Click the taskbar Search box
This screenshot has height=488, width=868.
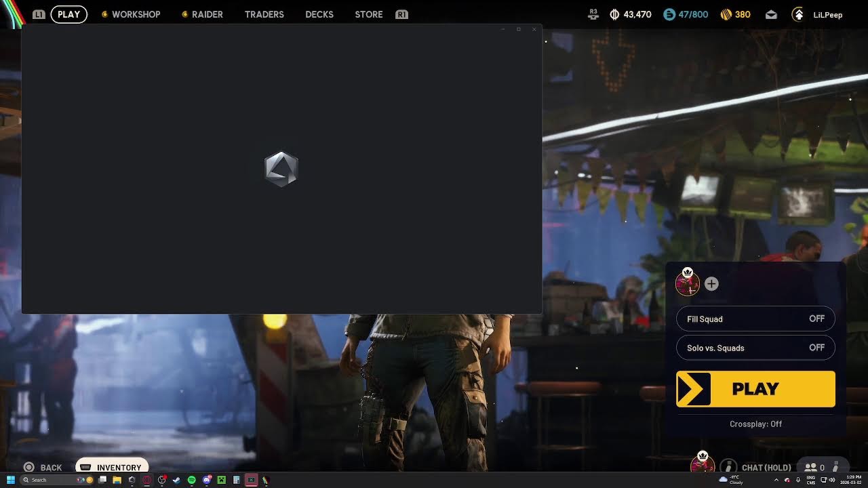tap(57, 480)
